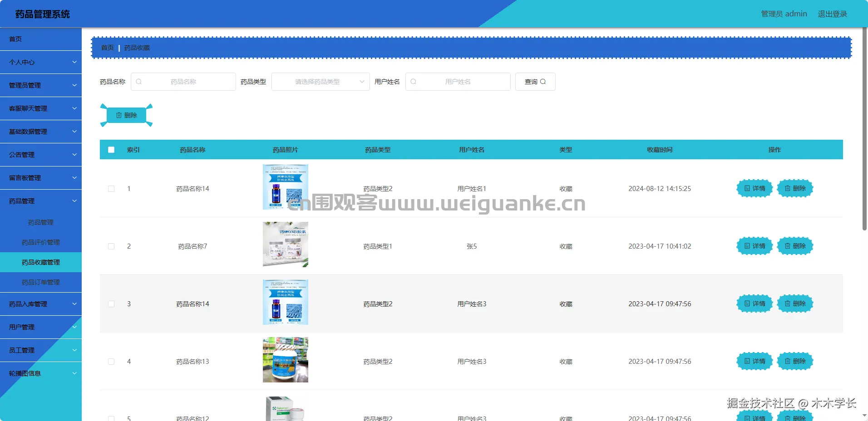Click 详情 button in 药品名称7 row

(x=755, y=246)
